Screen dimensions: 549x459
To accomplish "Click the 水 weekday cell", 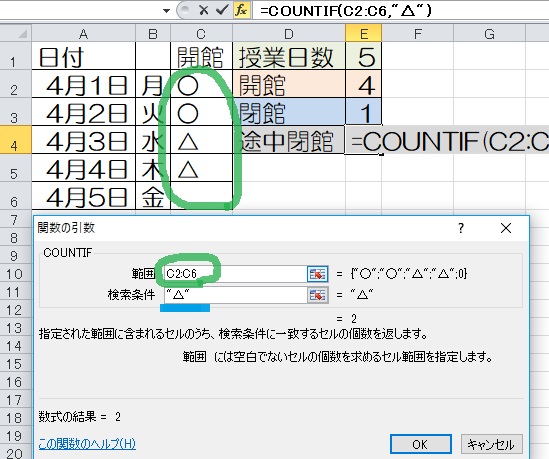I will coord(153,140).
